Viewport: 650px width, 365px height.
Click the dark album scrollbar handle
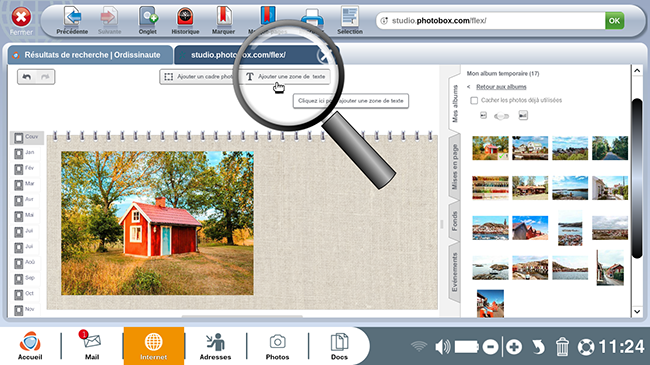click(637, 178)
